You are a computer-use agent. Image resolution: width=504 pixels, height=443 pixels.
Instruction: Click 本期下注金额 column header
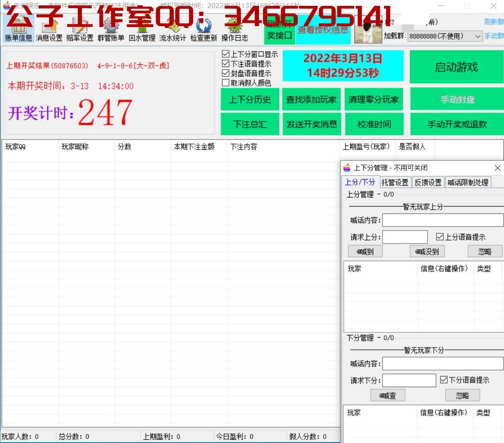point(198,147)
